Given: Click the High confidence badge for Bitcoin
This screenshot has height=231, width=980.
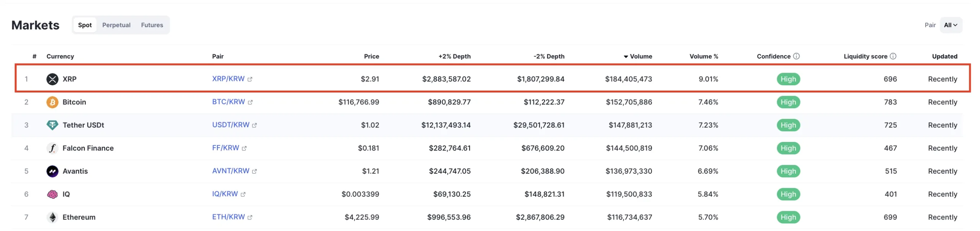Looking at the screenshot, I should click(788, 102).
